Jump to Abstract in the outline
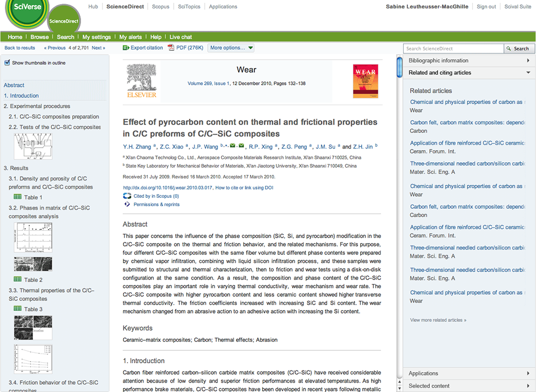 click(14, 85)
